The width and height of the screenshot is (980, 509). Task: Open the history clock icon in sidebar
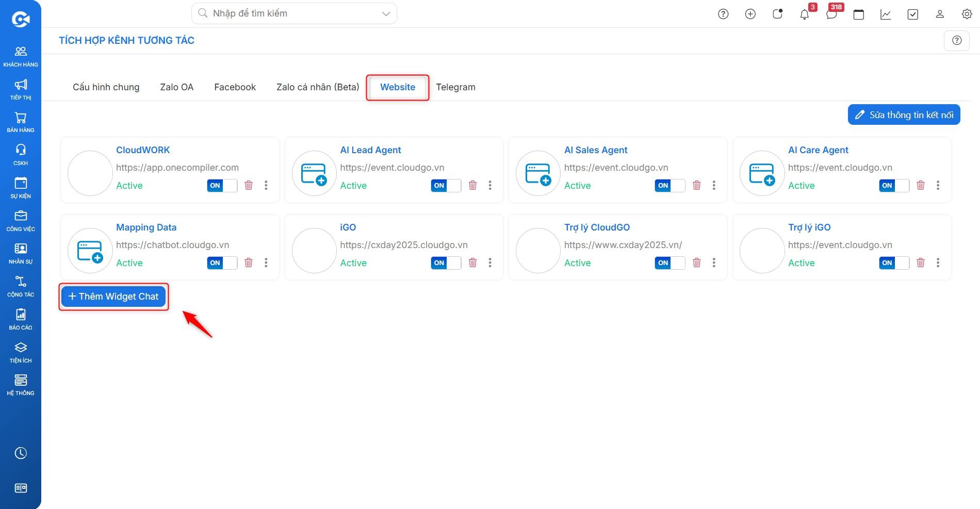(x=21, y=453)
